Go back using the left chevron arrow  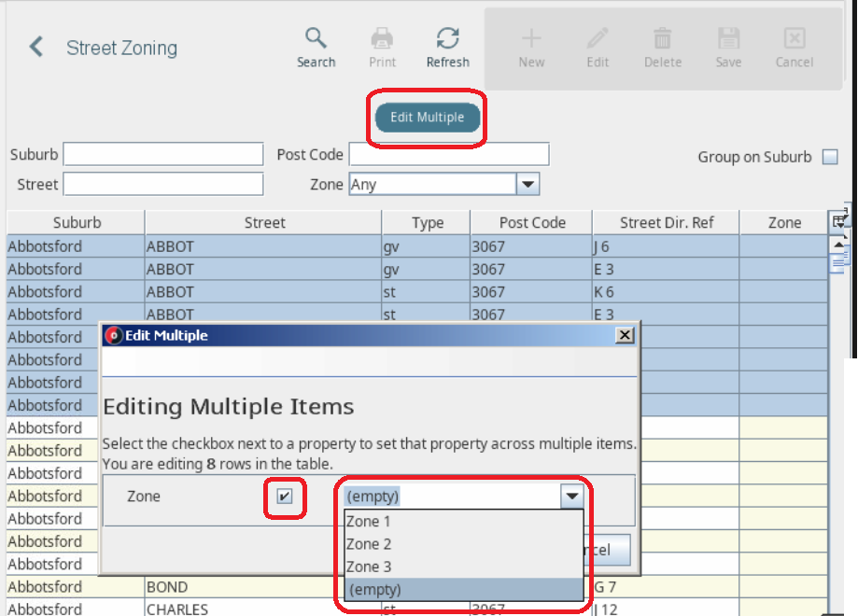tap(36, 47)
